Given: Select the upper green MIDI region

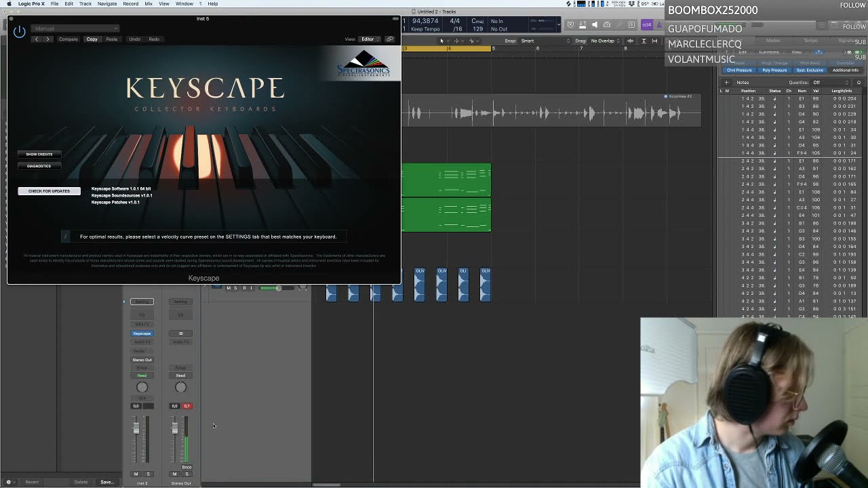Looking at the screenshot, I should 446,180.
